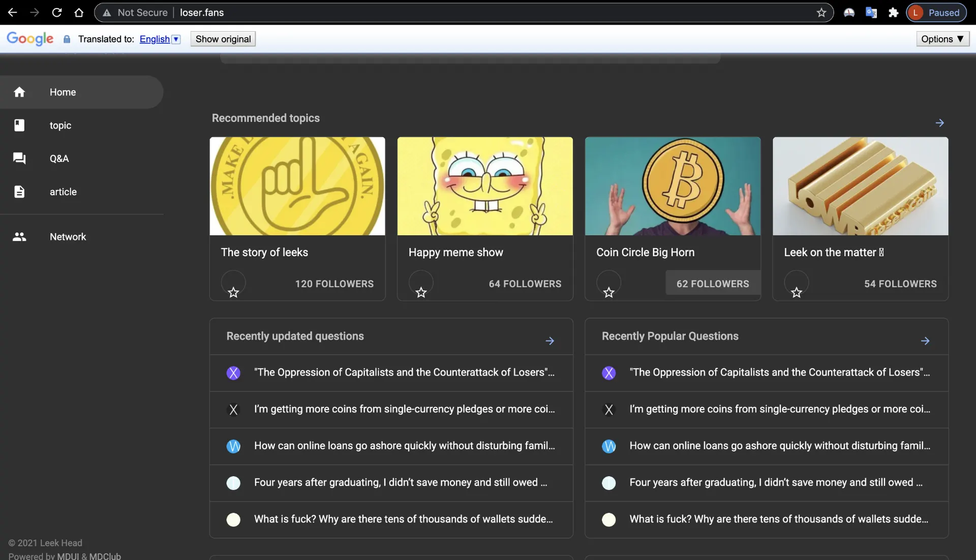Open the English language dropdown

(x=160, y=39)
